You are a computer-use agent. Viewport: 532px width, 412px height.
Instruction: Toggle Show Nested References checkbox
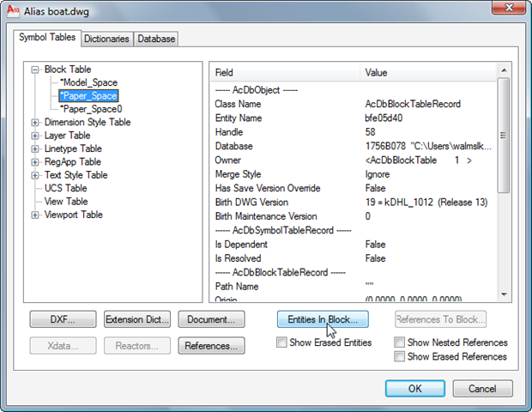pyautogui.click(x=401, y=342)
